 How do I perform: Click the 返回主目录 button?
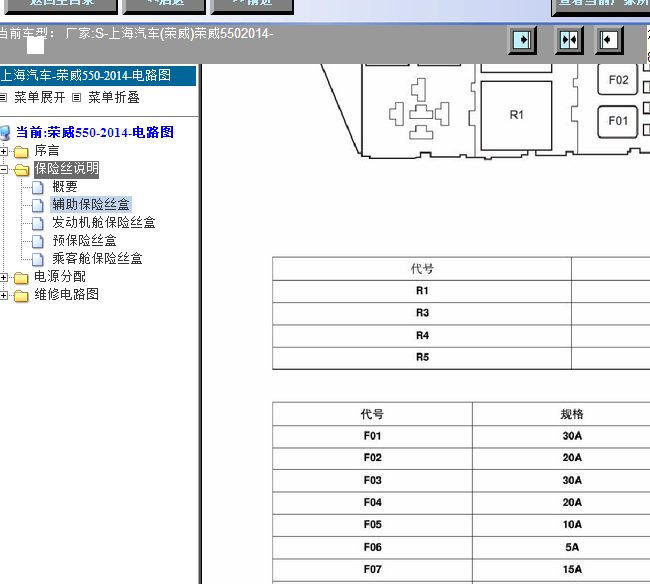61,6
